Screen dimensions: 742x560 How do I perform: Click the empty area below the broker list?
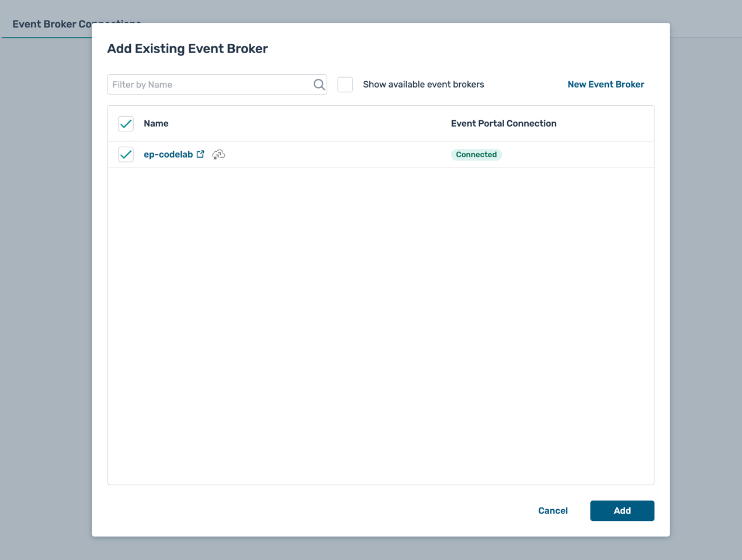pos(380,327)
